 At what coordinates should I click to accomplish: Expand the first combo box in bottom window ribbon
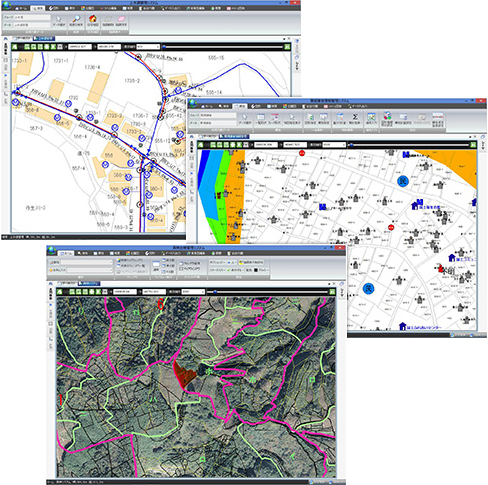(87, 263)
